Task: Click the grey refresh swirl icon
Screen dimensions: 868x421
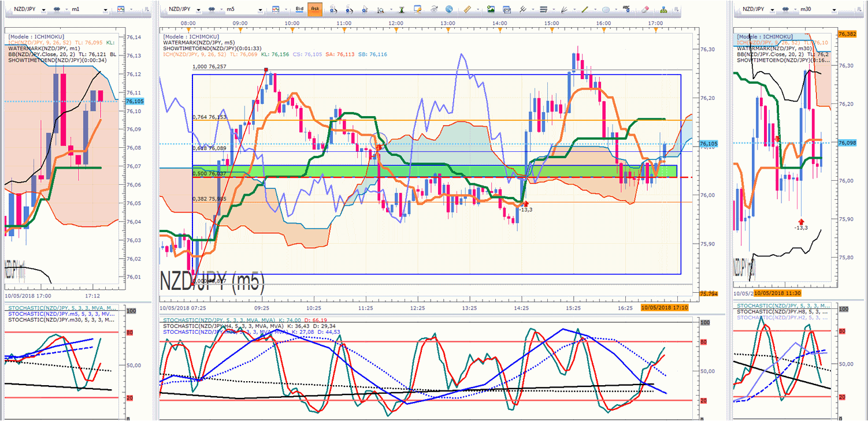Action: click(433, 9)
